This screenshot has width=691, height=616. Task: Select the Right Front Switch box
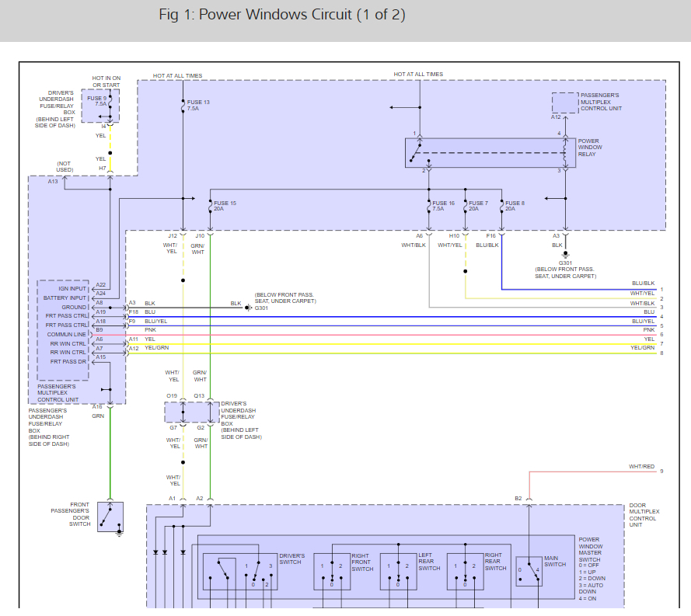[333, 572]
